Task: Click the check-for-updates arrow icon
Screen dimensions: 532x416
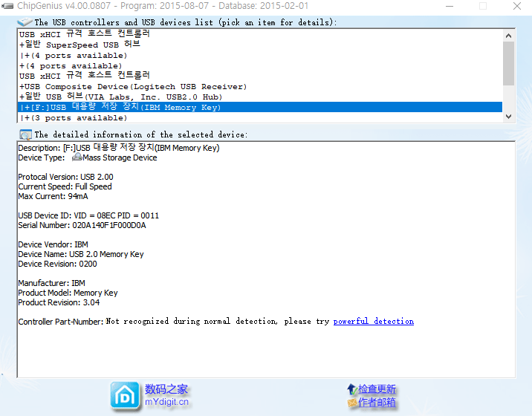Action: click(351, 389)
